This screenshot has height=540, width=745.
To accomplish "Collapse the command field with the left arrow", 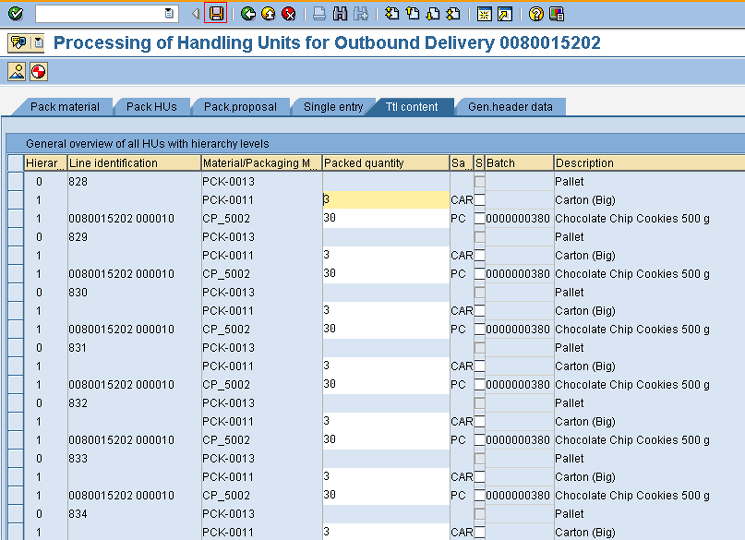I will pyautogui.click(x=195, y=13).
